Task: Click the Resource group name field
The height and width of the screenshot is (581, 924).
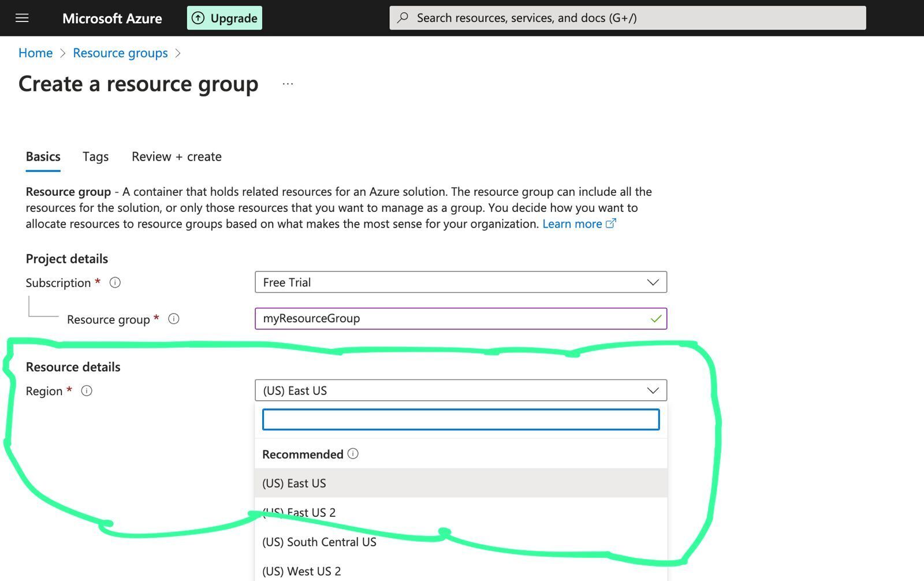Action: 461,319
